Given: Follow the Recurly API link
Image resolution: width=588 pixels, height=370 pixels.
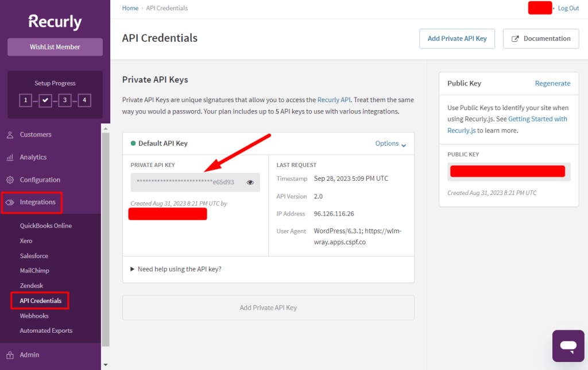Looking at the screenshot, I should click(334, 100).
